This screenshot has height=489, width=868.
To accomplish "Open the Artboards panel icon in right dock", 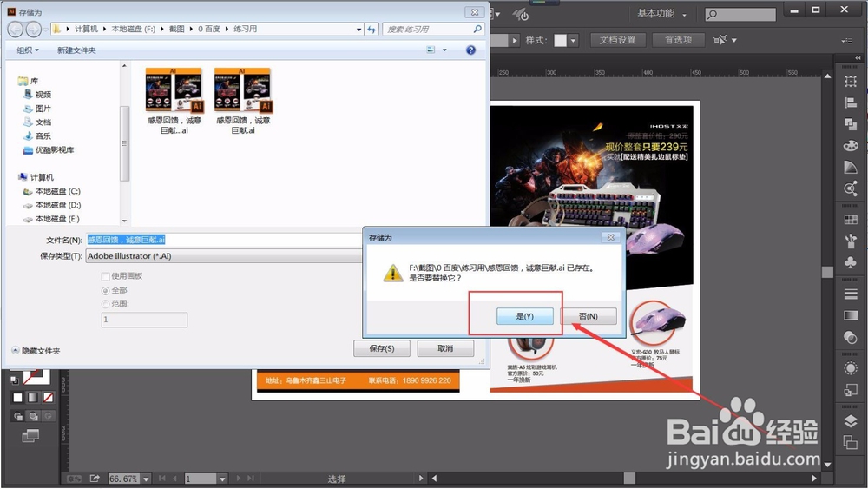I will pyautogui.click(x=851, y=82).
